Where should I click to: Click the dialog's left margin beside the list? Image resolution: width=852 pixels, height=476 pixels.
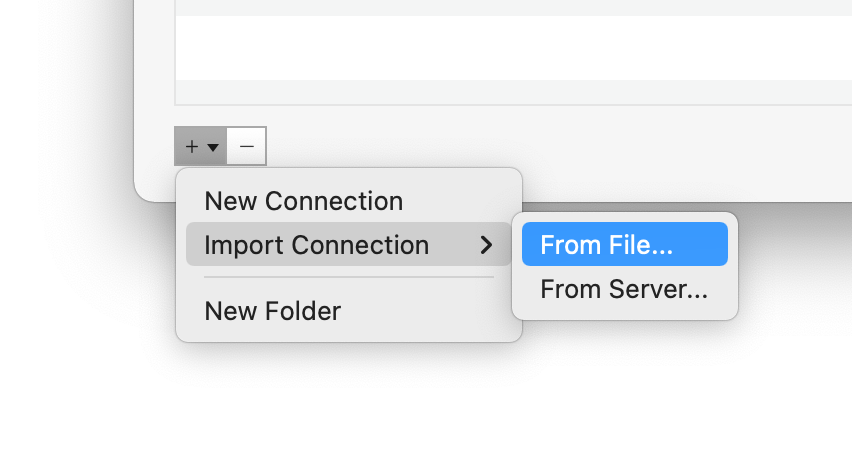[x=154, y=60]
